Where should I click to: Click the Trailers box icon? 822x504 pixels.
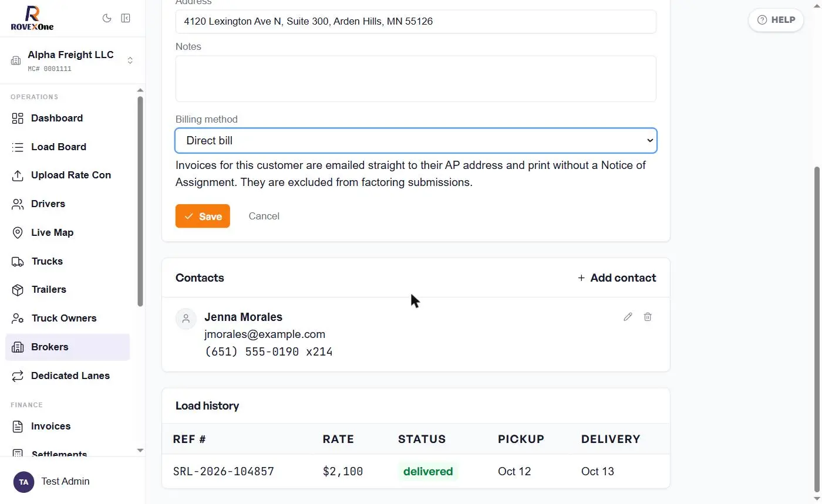18,290
